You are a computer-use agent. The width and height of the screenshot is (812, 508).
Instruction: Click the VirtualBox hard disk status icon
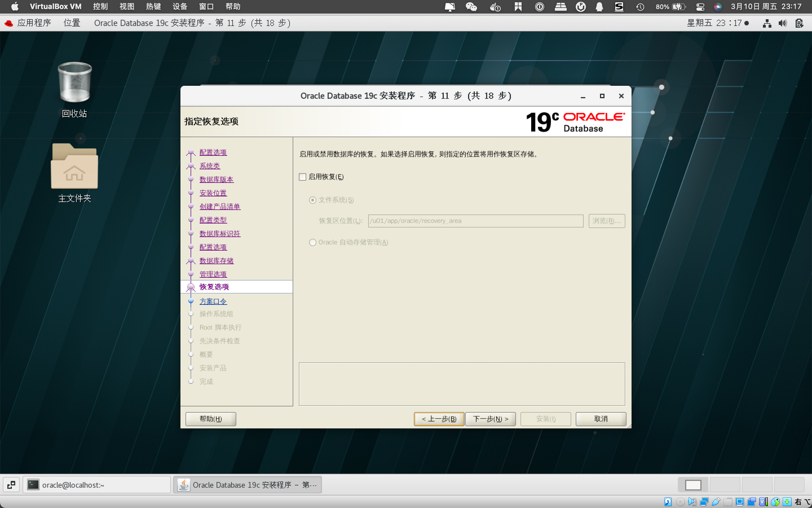click(668, 502)
